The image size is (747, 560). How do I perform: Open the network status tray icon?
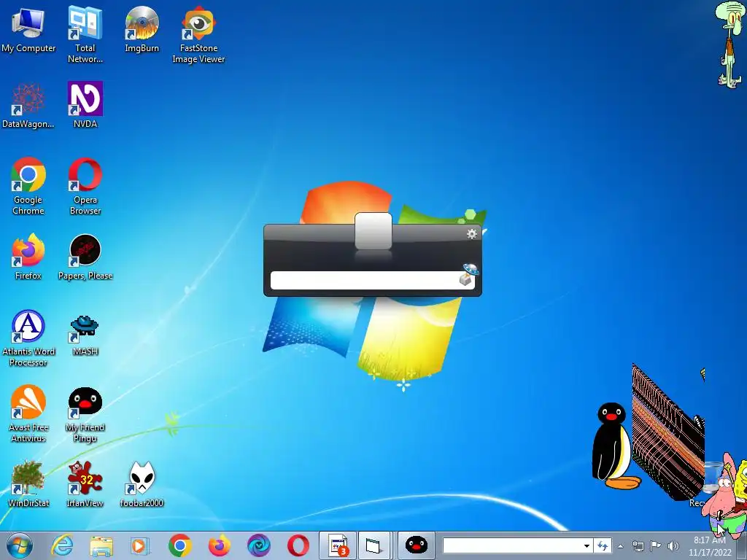tap(638, 546)
